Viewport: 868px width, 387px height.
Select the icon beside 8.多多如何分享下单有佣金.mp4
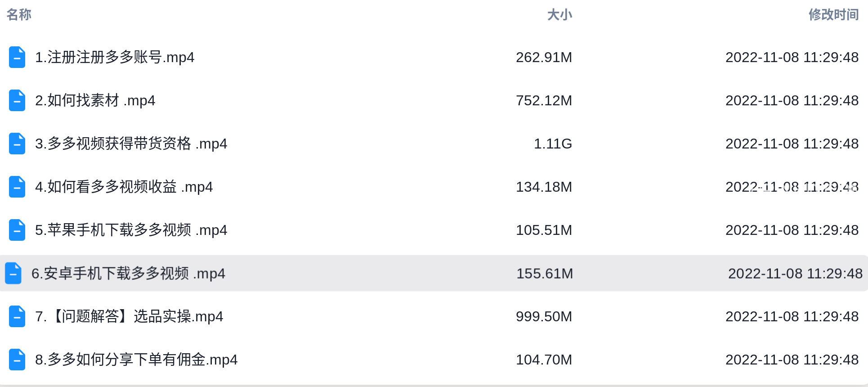(17, 360)
